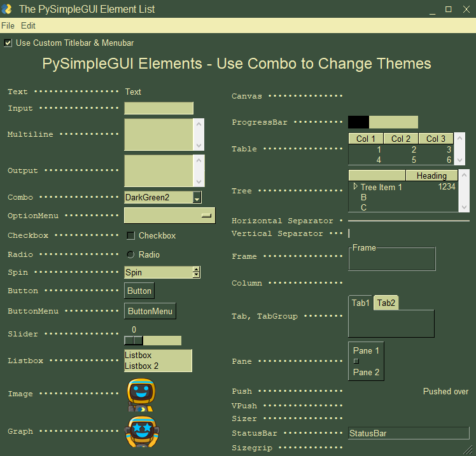
Task: Click the 'Pane 1' text
Action: [x=366, y=350]
